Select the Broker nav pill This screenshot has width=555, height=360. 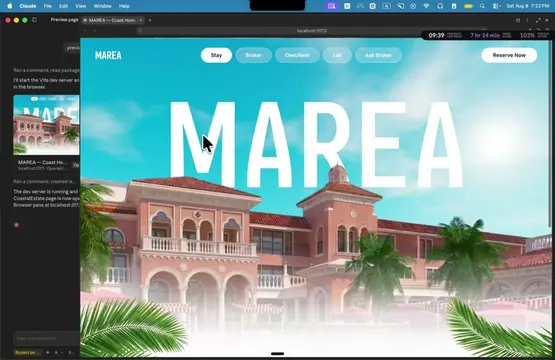[x=253, y=55]
